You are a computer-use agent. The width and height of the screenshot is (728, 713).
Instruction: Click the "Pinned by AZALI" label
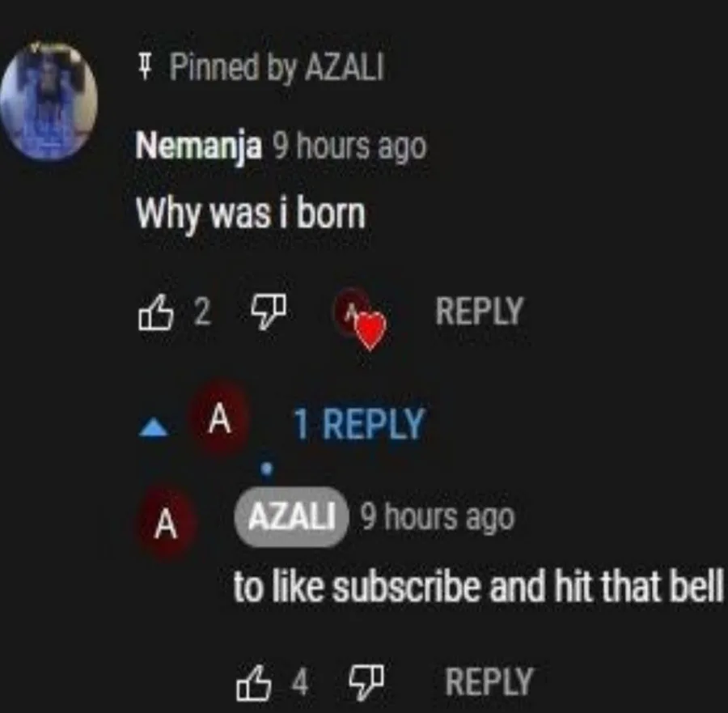[x=276, y=69]
